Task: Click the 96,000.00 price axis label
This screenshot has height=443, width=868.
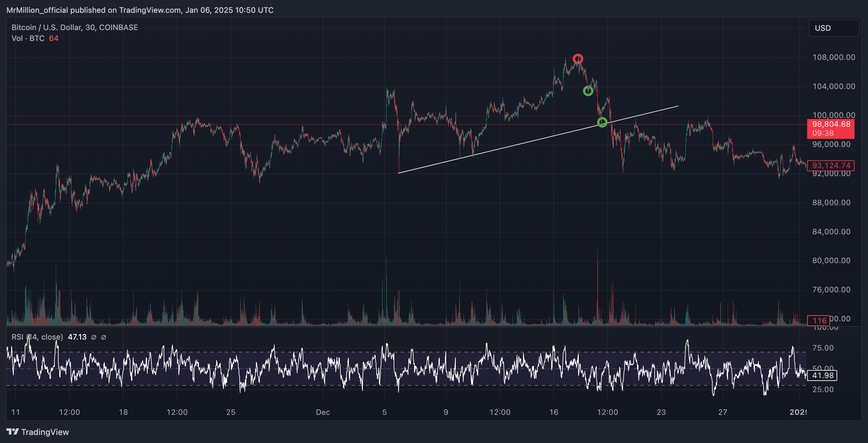Action: [831, 144]
